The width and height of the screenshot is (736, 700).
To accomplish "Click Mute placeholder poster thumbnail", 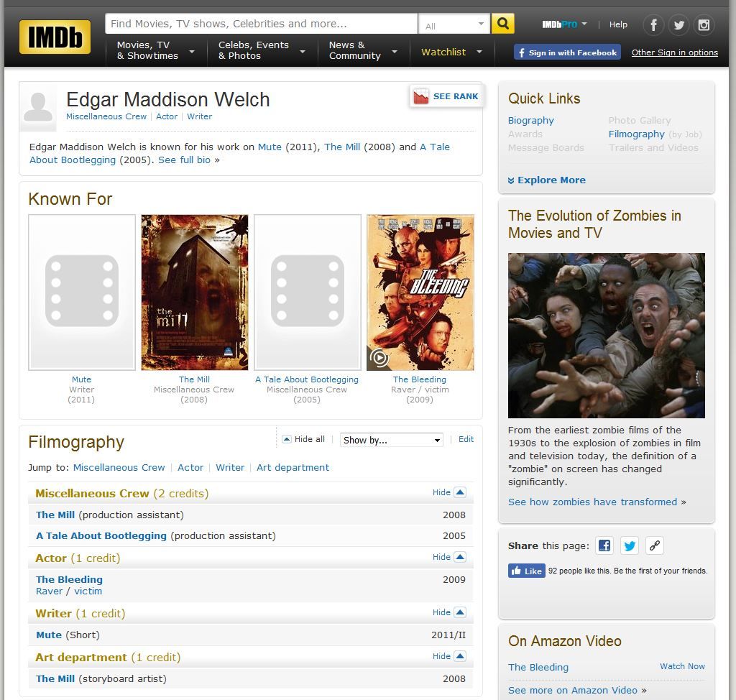I will pos(82,292).
